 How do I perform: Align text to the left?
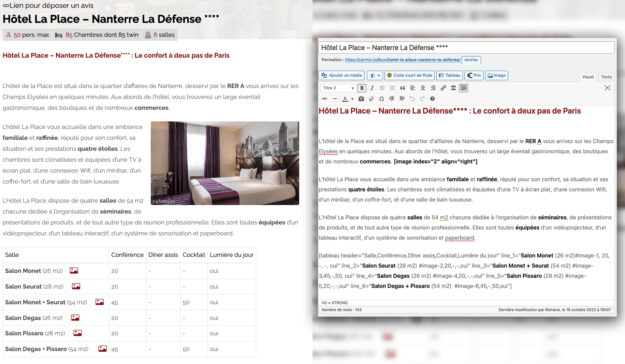[412, 88]
